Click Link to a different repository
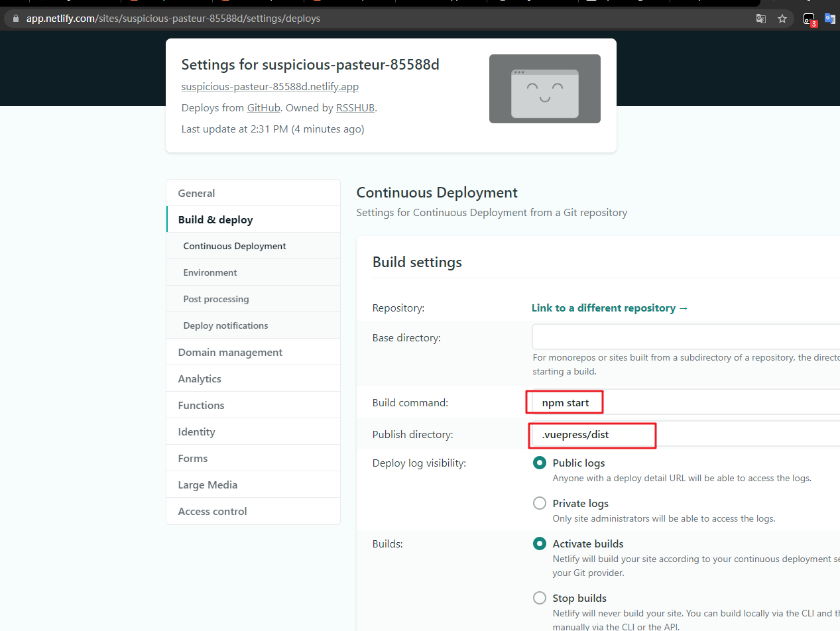 tap(610, 308)
